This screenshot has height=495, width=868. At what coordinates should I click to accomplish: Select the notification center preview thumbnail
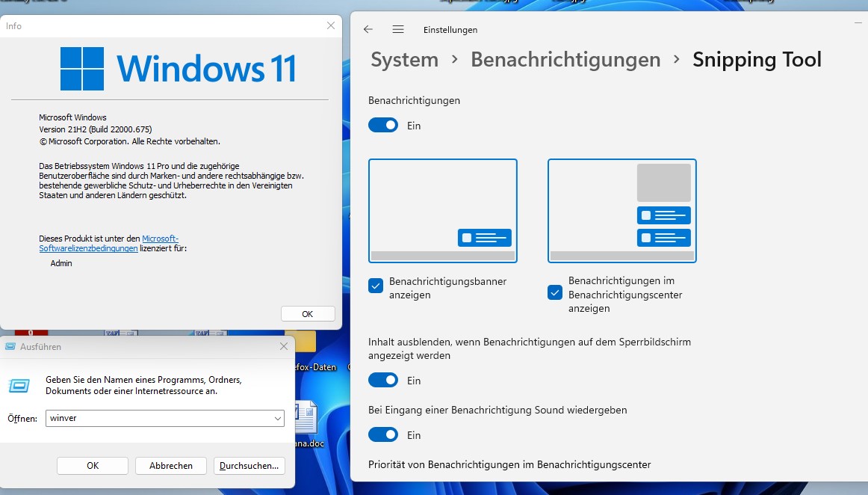click(622, 211)
